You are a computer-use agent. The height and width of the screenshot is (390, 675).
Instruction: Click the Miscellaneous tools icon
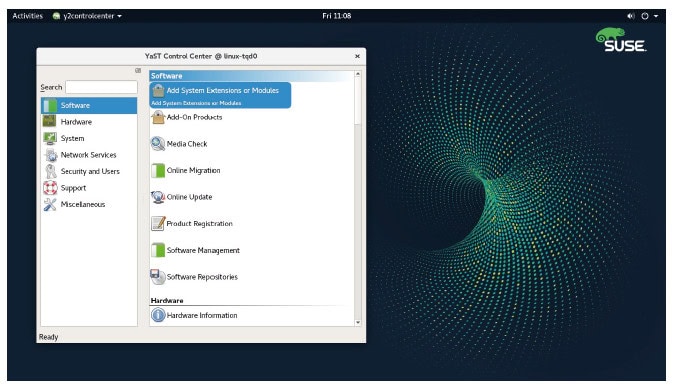coord(50,204)
